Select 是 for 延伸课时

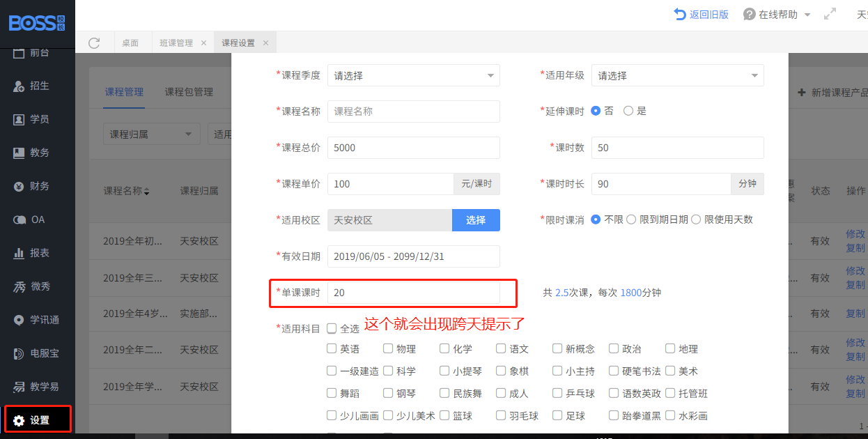(x=628, y=110)
